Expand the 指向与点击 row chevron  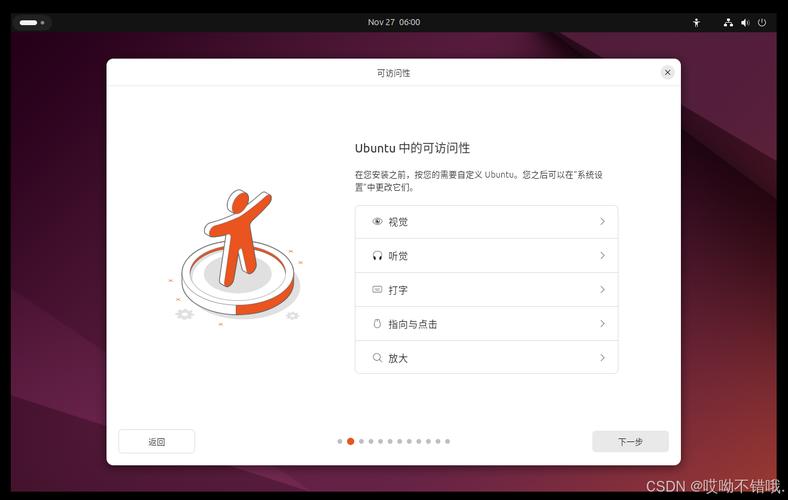602,324
